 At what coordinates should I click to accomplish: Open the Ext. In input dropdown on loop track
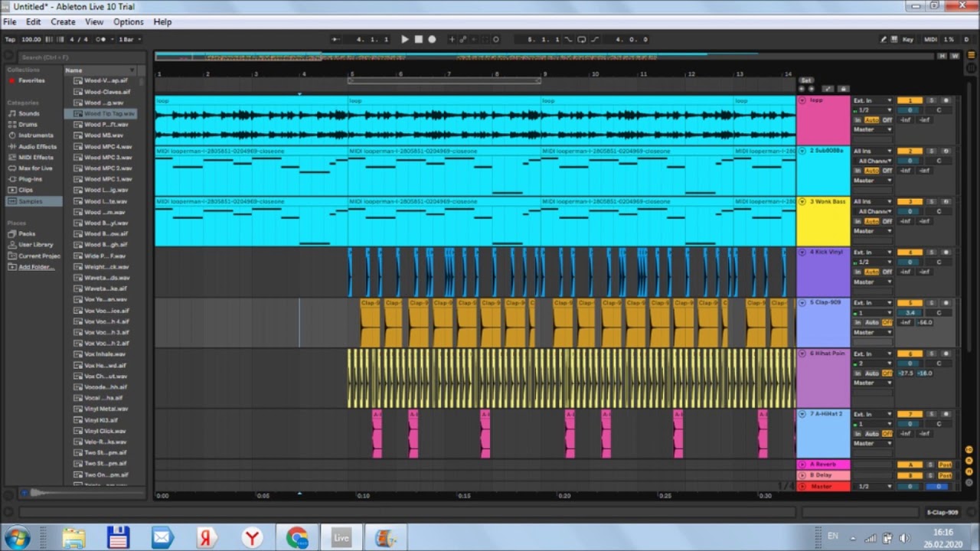click(873, 100)
